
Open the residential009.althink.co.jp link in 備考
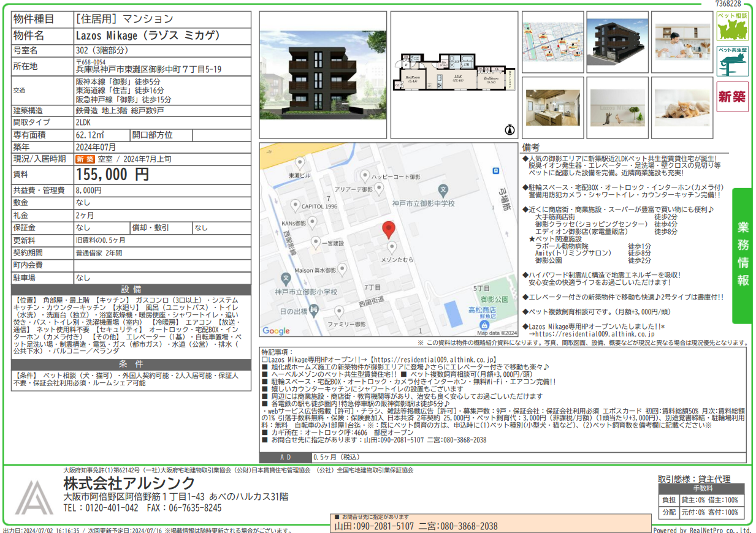click(x=595, y=335)
